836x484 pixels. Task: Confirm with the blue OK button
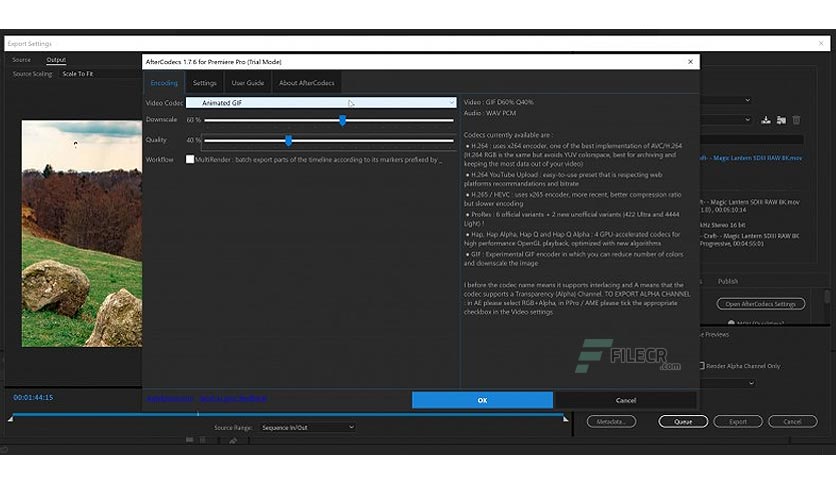click(482, 400)
